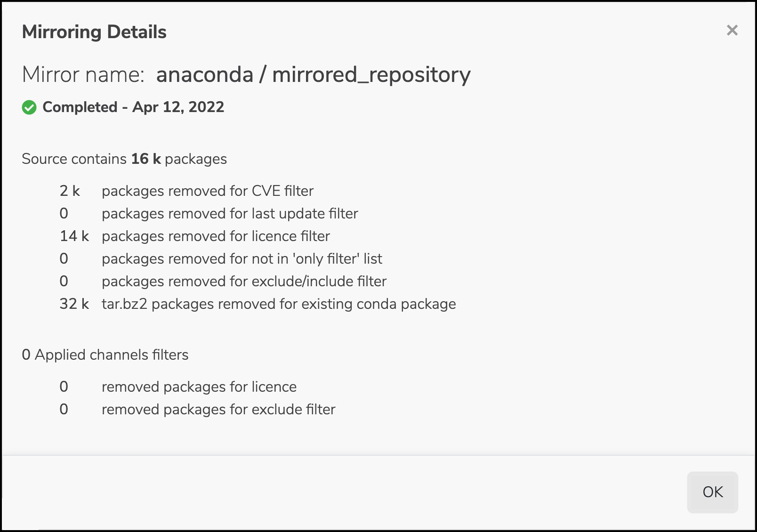Click the 14 k count value

74,236
